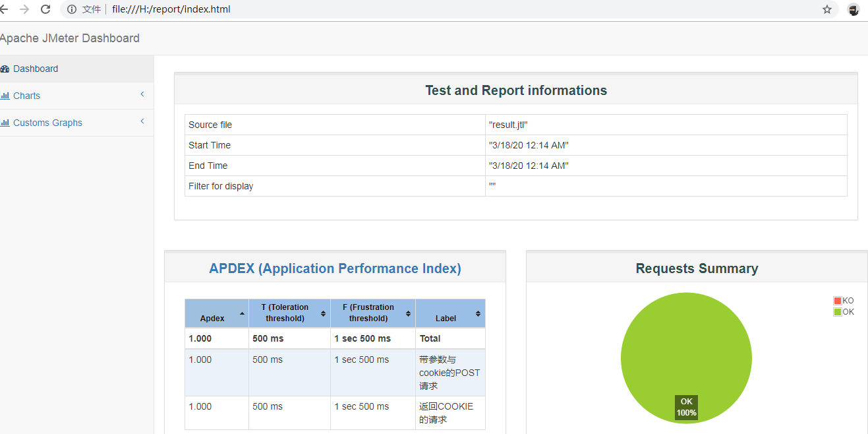Image resolution: width=868 pixels, height=434 pixels.
Task: Select the empty "" filter value cell
Action: (x=666, y=186)
